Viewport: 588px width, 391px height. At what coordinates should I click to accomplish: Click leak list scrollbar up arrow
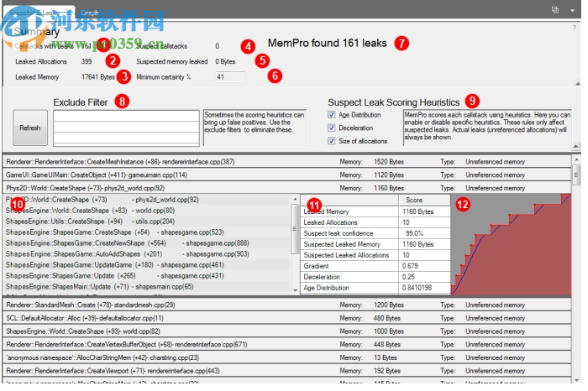577,160
